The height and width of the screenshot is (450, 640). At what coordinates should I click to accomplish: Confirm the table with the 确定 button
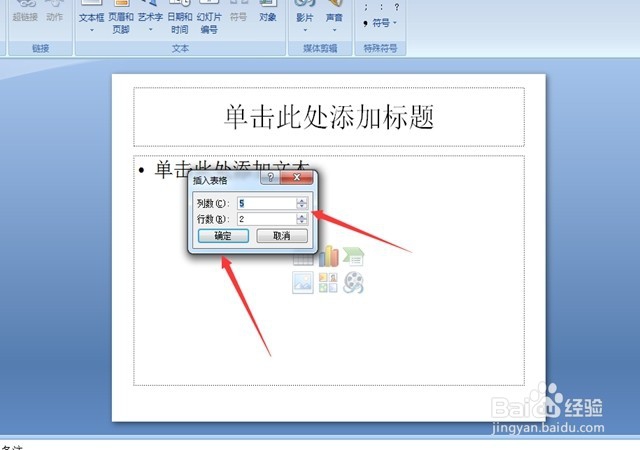(x=223, y=236)
